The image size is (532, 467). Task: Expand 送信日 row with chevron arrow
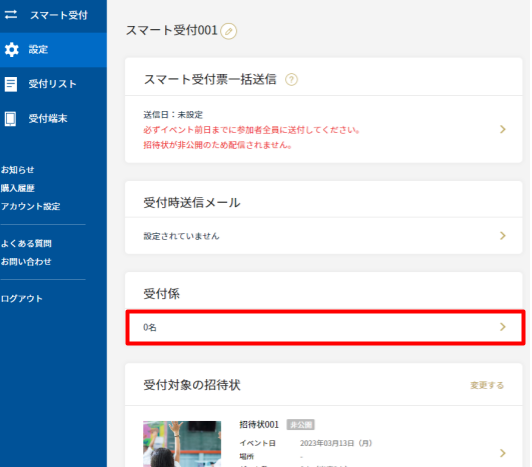502,129
